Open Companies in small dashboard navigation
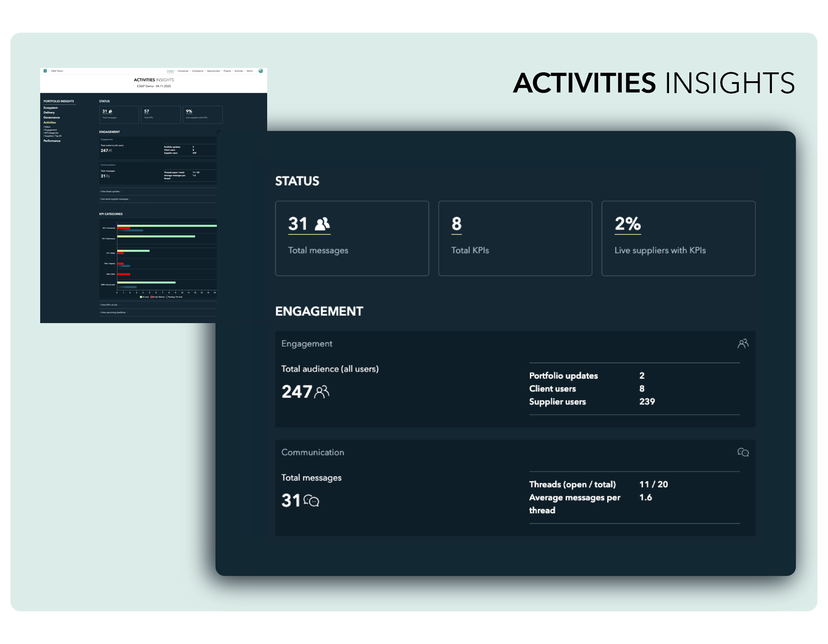828x644 pixels. pyautogui.click(x=183, y=71)
